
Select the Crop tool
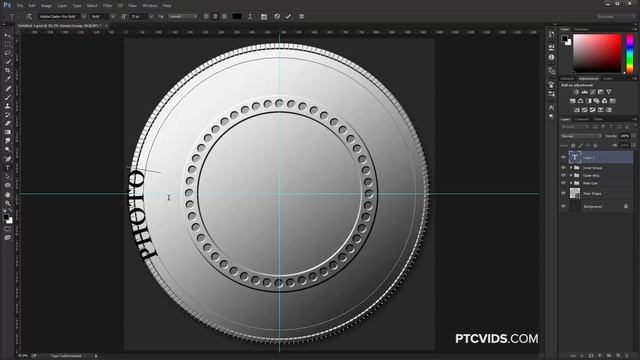[7, 71]
